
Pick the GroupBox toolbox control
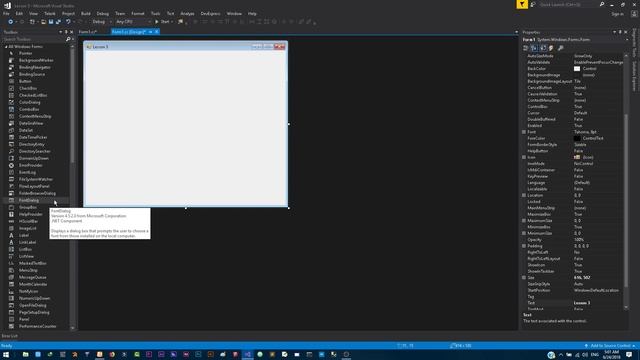point(28,207)
